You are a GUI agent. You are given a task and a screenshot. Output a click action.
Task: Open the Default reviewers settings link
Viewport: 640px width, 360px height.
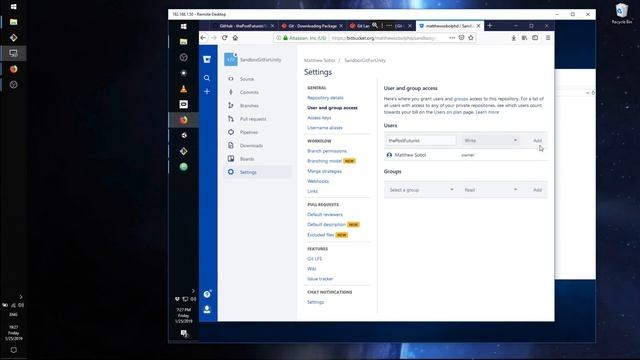[325, 215]
